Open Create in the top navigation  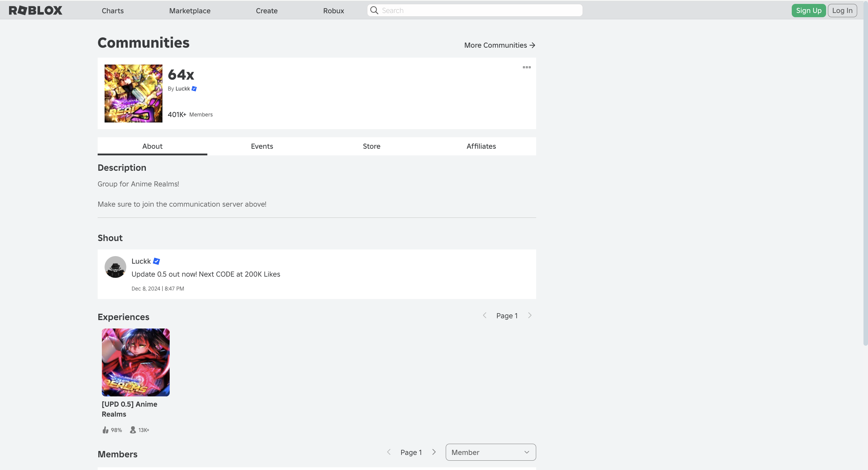tap(266, 11)
